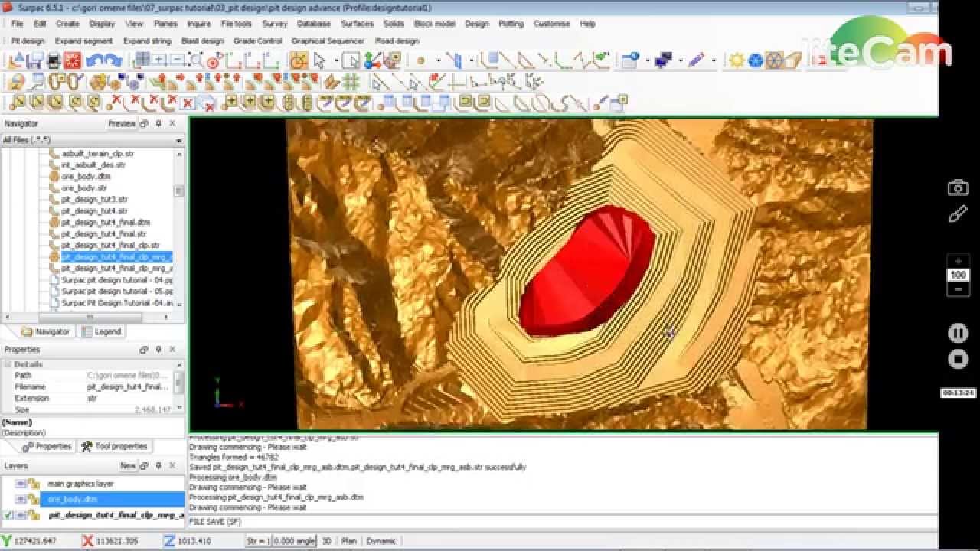Click the yellow sun lighting icon
Image resolution: width=980 pixels, height=551 pixels.
pos(737,60)
